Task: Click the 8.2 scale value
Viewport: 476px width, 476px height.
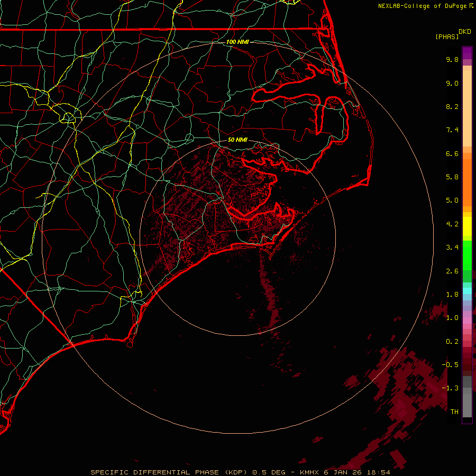Action: [452, 106]
